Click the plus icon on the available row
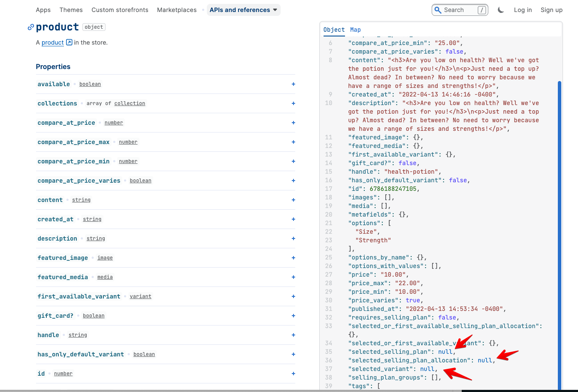This screenshot has height=392, width=578. [x=294, y=84]
